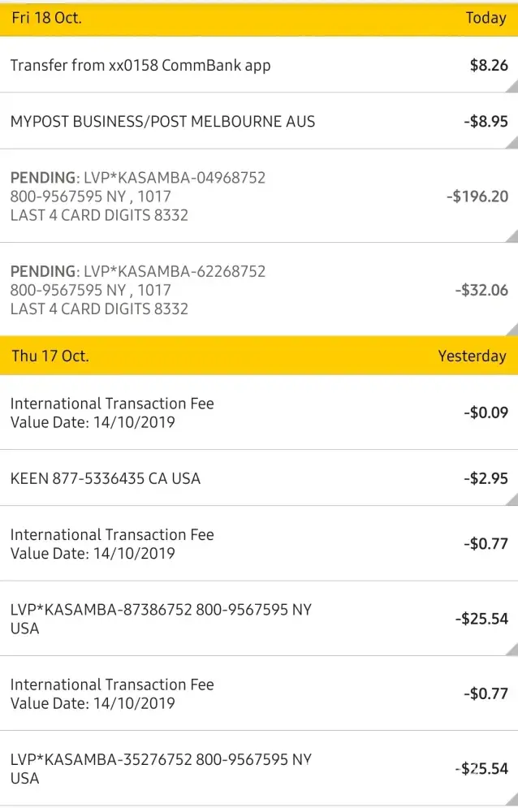Viewport: 518px width, 812px height.
Task: Open the International Transaction Fee of -$0.09
Action: (112, 412)
